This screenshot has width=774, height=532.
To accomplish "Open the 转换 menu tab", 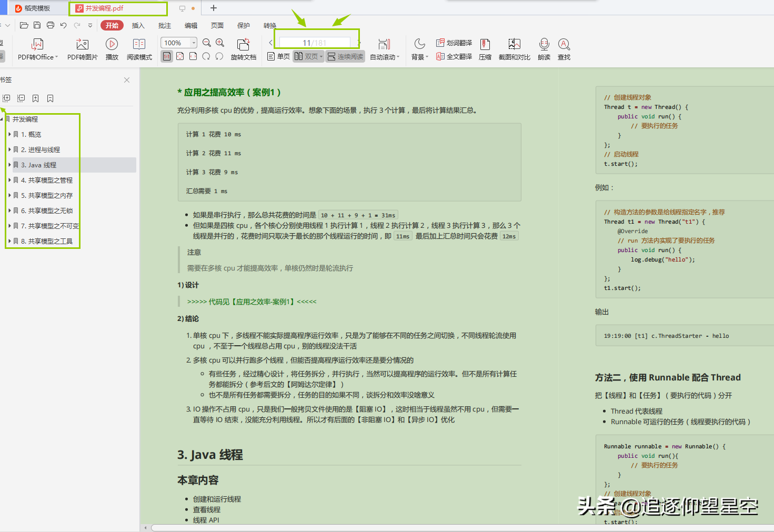I will point(270,25).
